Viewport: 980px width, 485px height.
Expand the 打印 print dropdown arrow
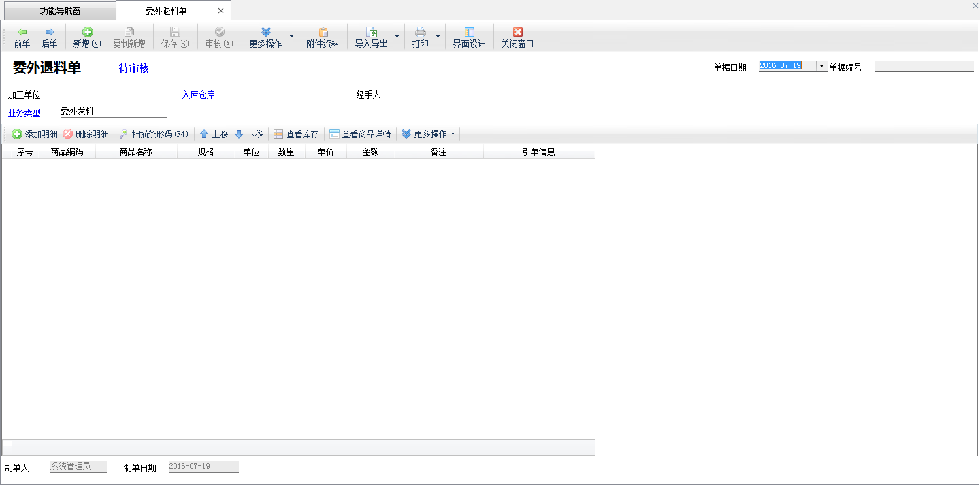click(438, 37)
